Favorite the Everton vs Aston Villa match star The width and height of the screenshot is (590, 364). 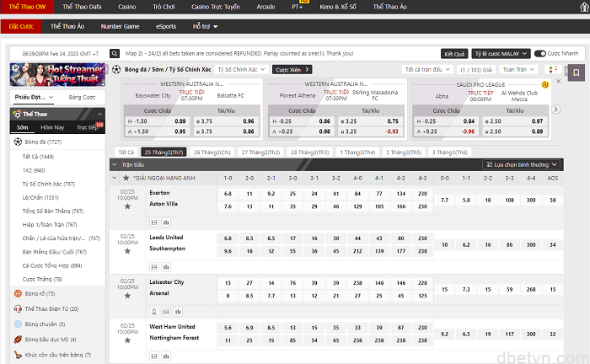pyautogui.click(x=127, y=206)
